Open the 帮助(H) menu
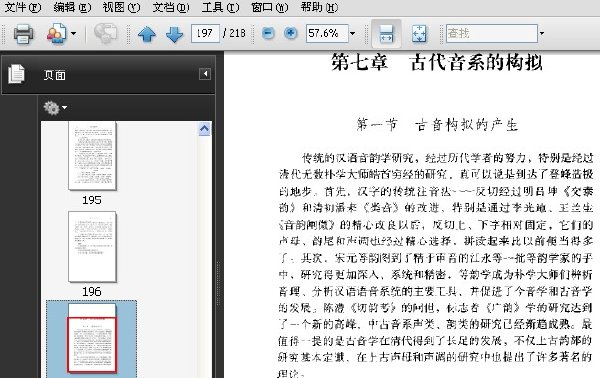 pyautogui.click(x=319, y=7)
